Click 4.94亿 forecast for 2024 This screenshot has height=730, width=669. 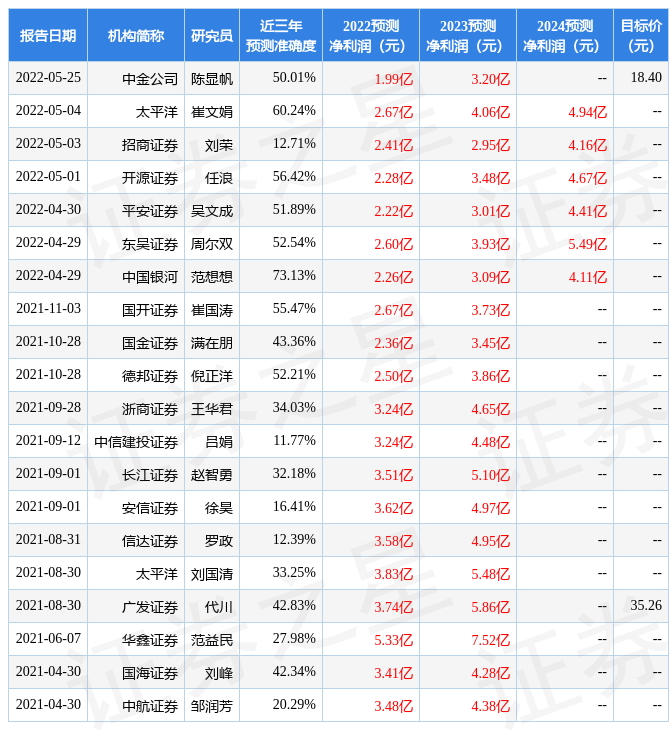pos(588,112)
